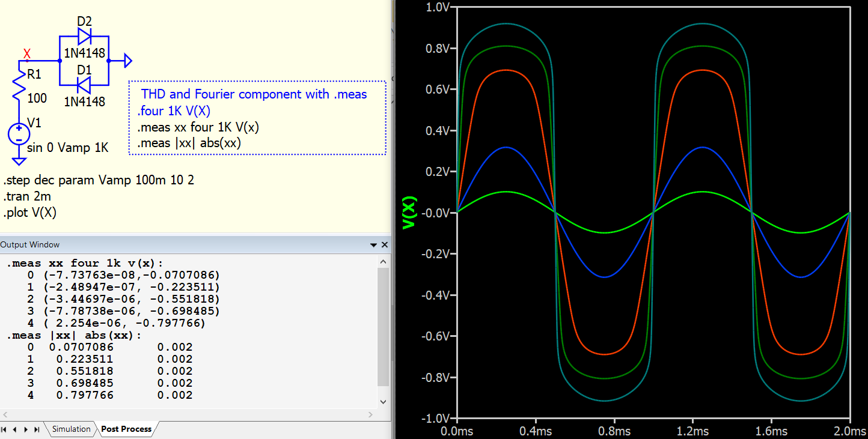868x439 pixels.
Task: Select the '.step dec param Vamp 100m 10 2' directive
Action: click(99, 181)
